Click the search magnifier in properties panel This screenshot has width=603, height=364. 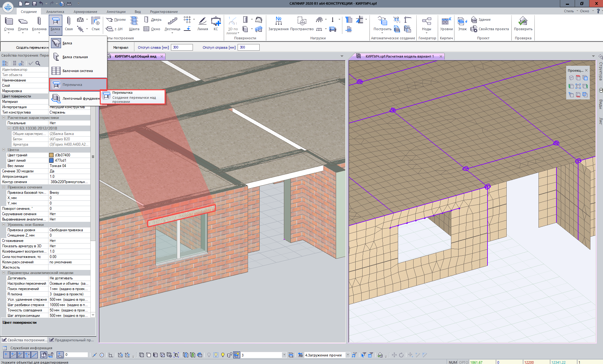pos(38,63)
